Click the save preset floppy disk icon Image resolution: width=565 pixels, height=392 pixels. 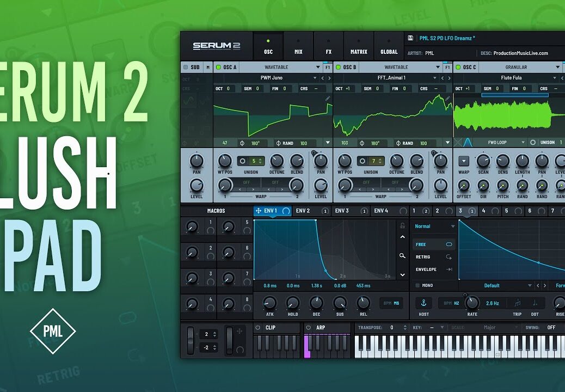410,38
